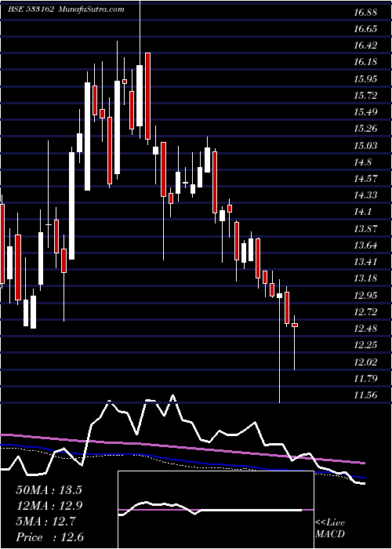Screen dimensions: 392x549
Task: Click the Price : 12.6 readout
Action: click(49, 537)
